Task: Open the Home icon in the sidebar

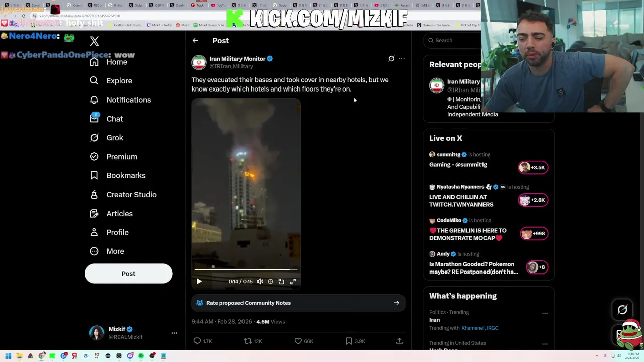Action: (x=94, y=62)
